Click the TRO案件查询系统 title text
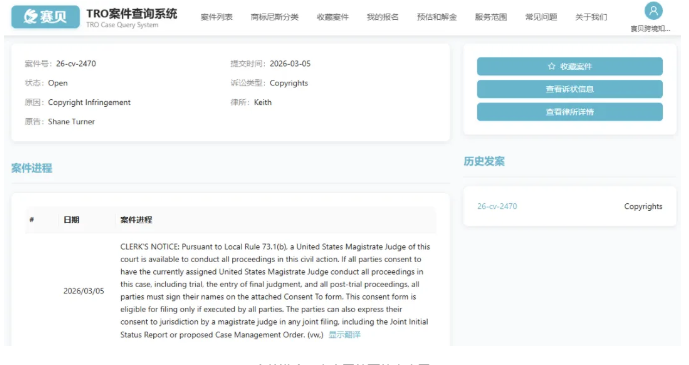689x365 pixels. click(132, 14)
